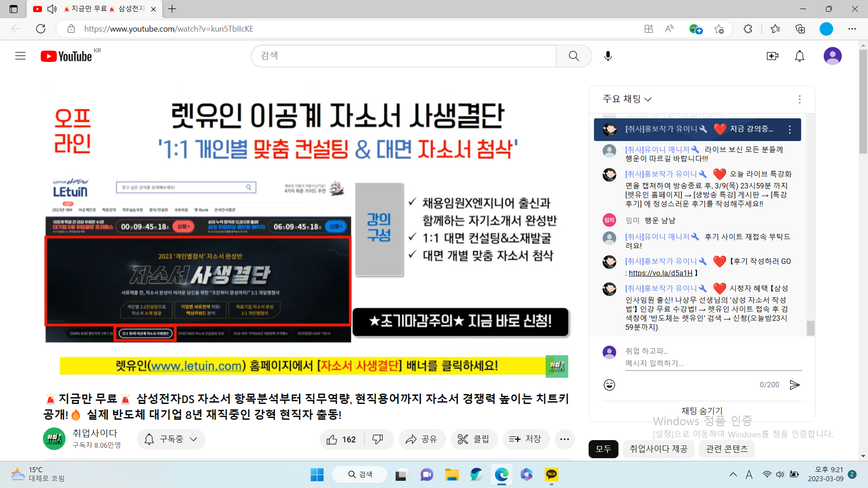Select the 취업사이다 제공 filter chip
The height and width of the screenshot is (488, 868).
(658, 449)
